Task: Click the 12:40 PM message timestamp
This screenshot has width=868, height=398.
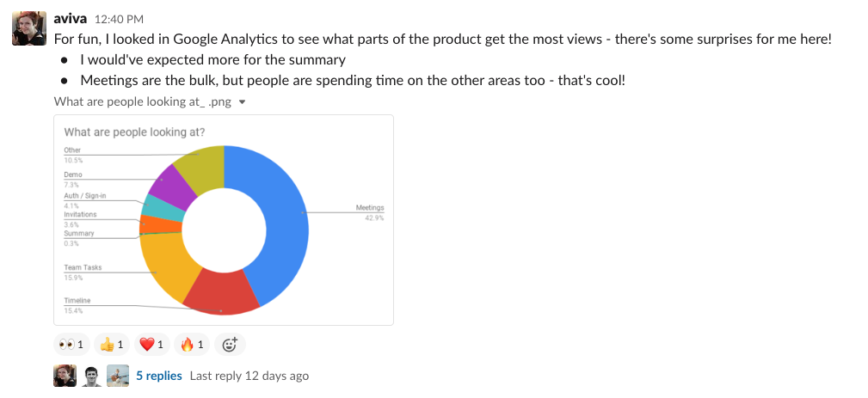Action: (x=118, y=19)
